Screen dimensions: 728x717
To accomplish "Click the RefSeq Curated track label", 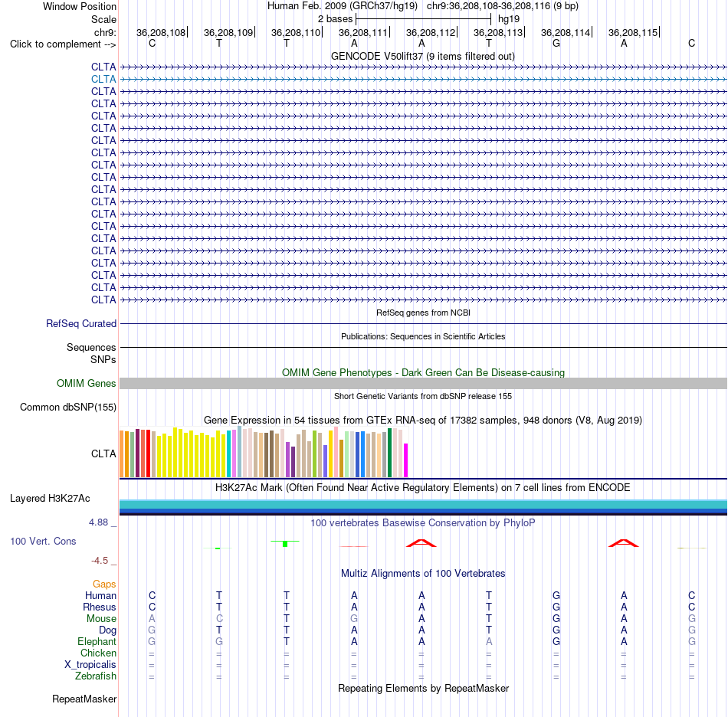I will (x=80, y=323).
